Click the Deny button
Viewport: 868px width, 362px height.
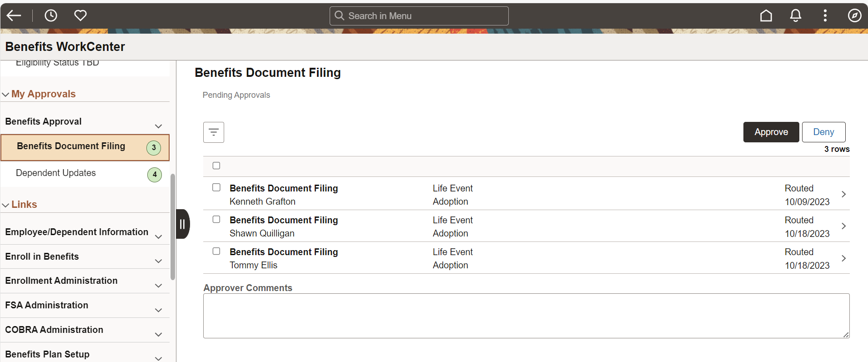(823, 132)
